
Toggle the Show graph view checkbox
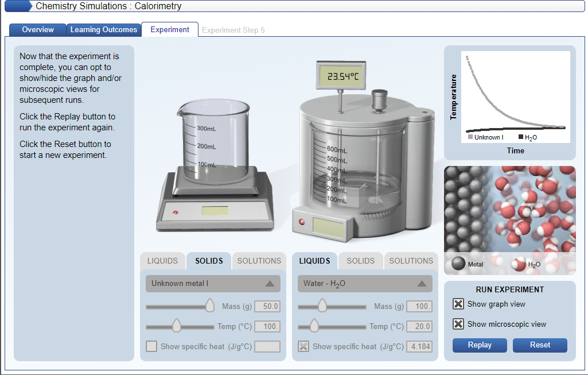[x=458, y=305]
